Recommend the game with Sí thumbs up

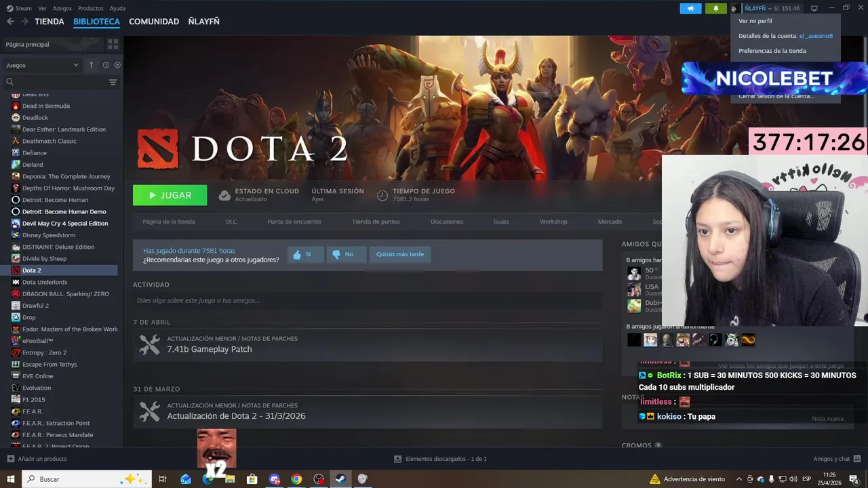tap(304, 254)
